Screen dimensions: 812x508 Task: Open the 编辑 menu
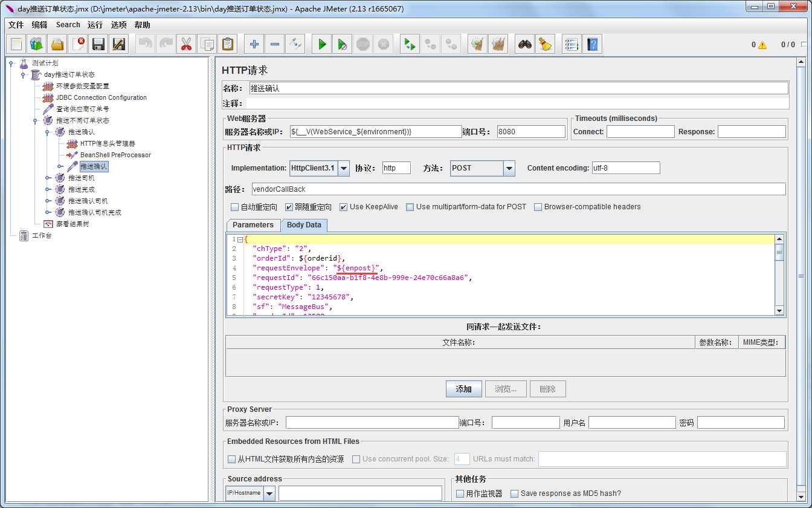point(39,25)
